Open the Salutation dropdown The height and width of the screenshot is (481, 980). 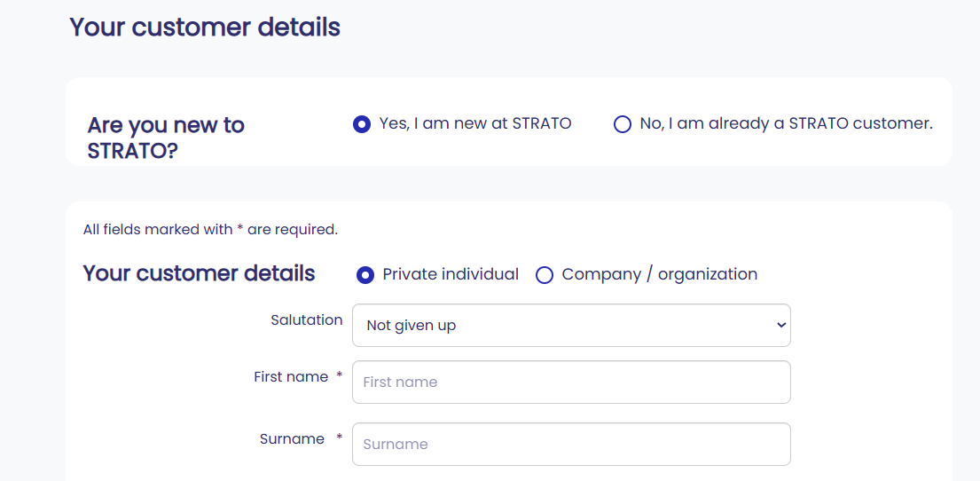(x=571, y=326)
